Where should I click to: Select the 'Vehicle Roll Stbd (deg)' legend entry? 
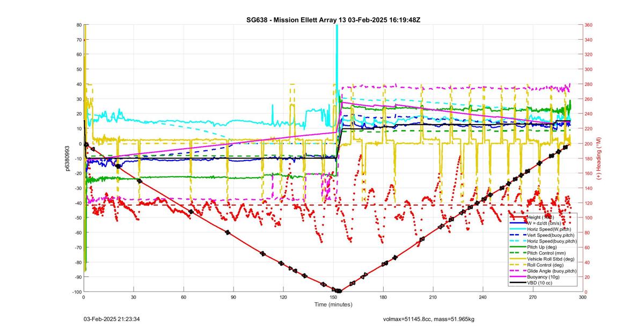543,259
